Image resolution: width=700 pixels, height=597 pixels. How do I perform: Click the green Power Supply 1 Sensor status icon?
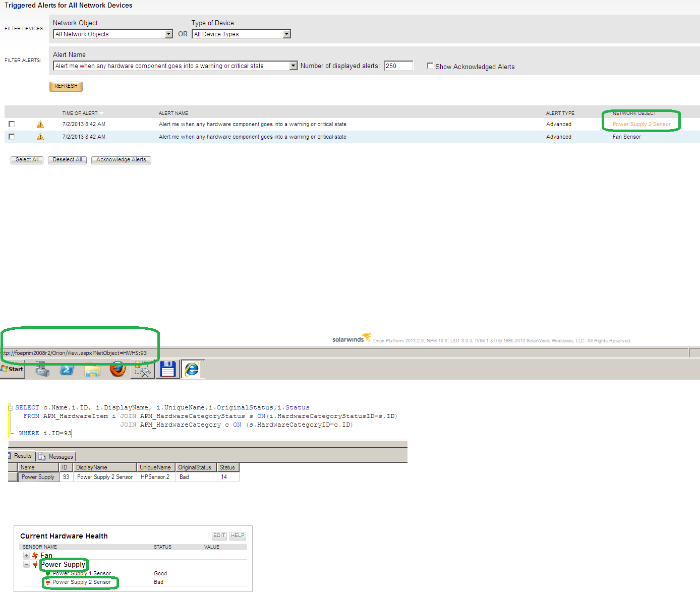tap(48, 573)
